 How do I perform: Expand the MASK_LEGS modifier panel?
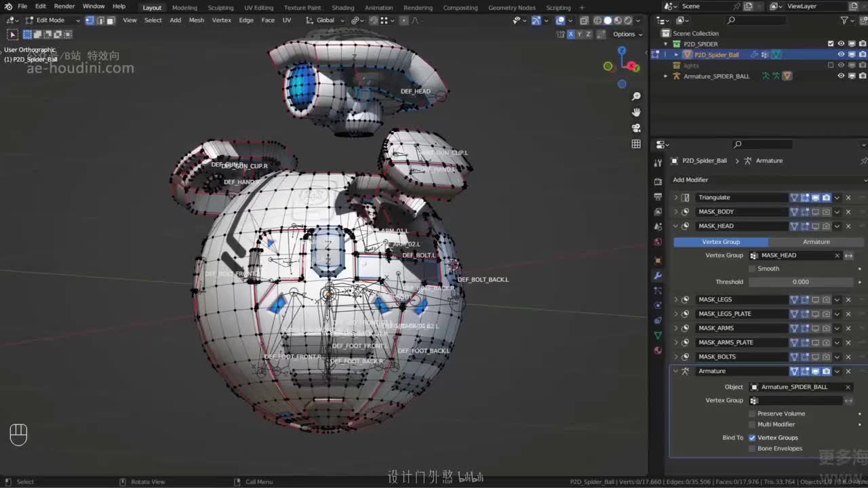(x=675, y=300)
